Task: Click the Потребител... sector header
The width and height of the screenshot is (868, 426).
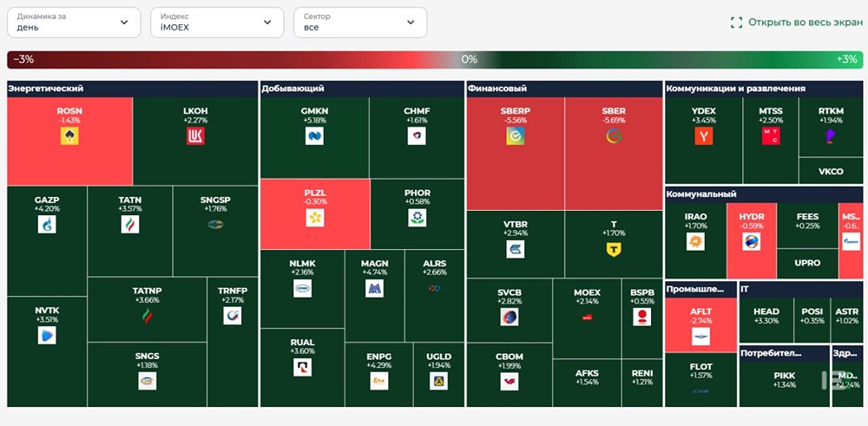Action: [x=785, y=353]
